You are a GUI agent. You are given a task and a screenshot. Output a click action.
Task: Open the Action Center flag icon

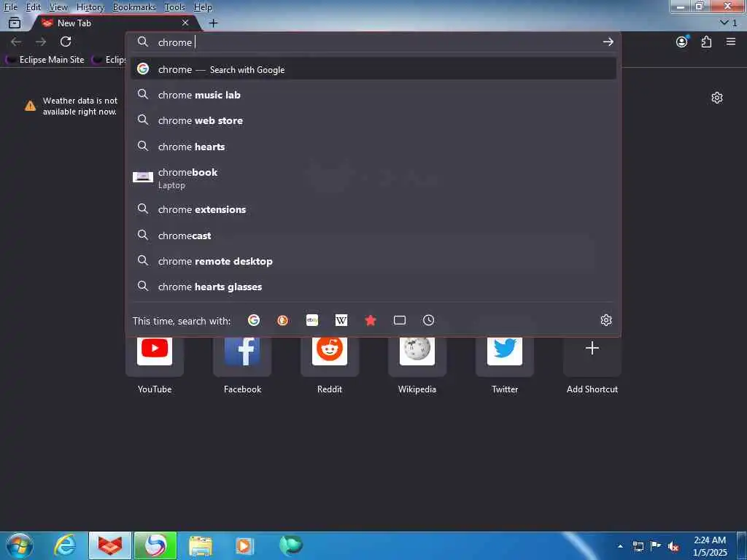pos(656,546)
